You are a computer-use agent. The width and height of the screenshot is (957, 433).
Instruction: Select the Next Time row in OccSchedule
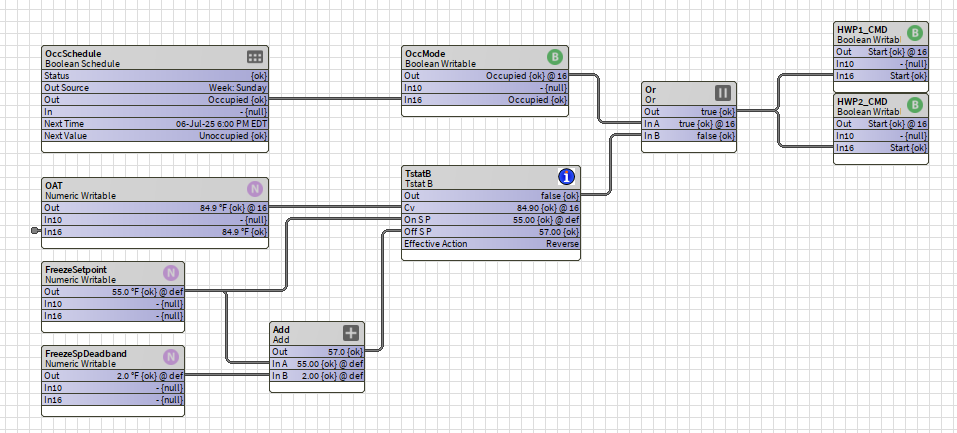pos(155,124)
